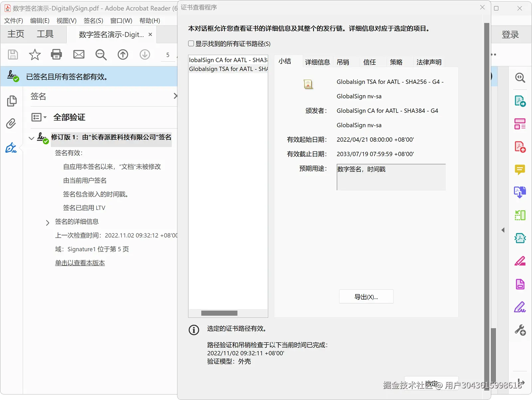The height and width of the screenshot is (400, 532).
Task: Click the 签名已启用 LTV line
Action: coord(84,208)
